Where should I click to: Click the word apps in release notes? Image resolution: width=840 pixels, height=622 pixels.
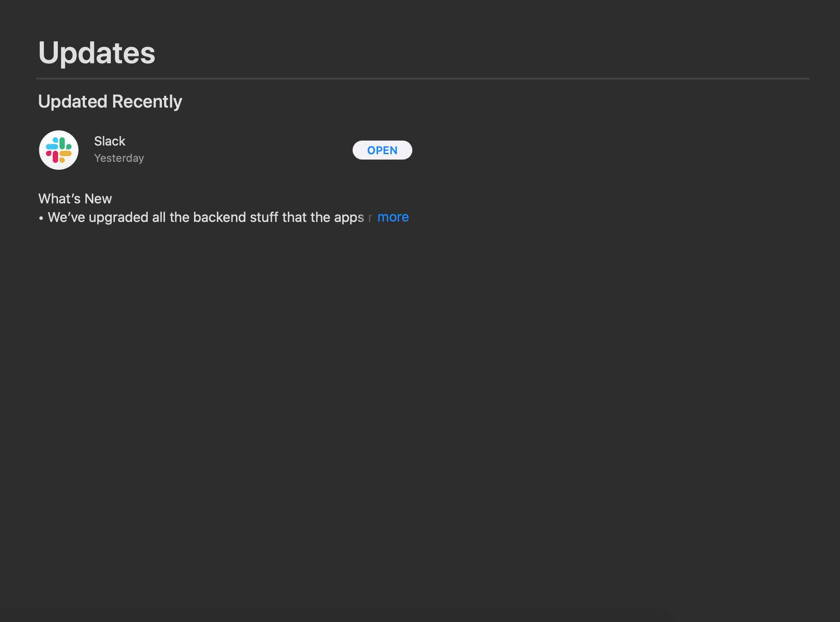click(x=349, y=218)
